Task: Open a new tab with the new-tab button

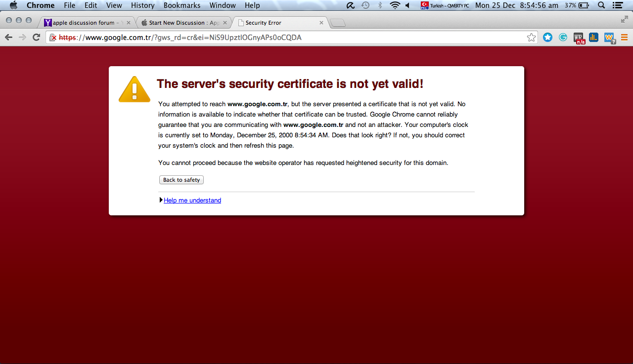Action: click(x=338, y=23)
